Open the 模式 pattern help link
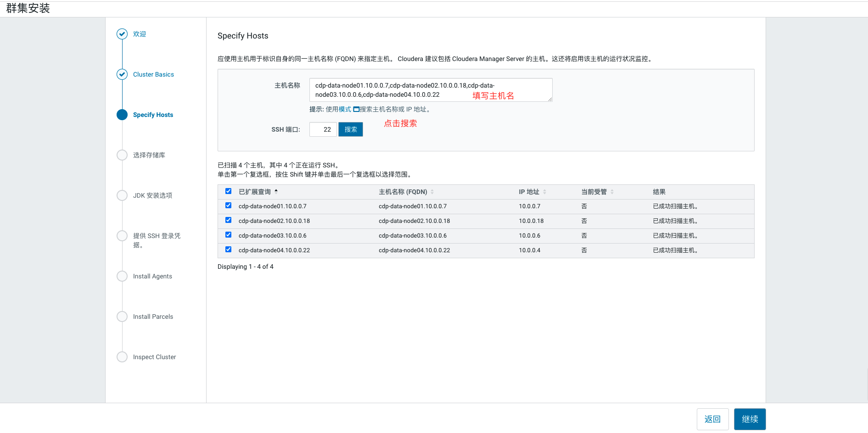Screen dimensions: 868x433 click(x=345, y=109)
